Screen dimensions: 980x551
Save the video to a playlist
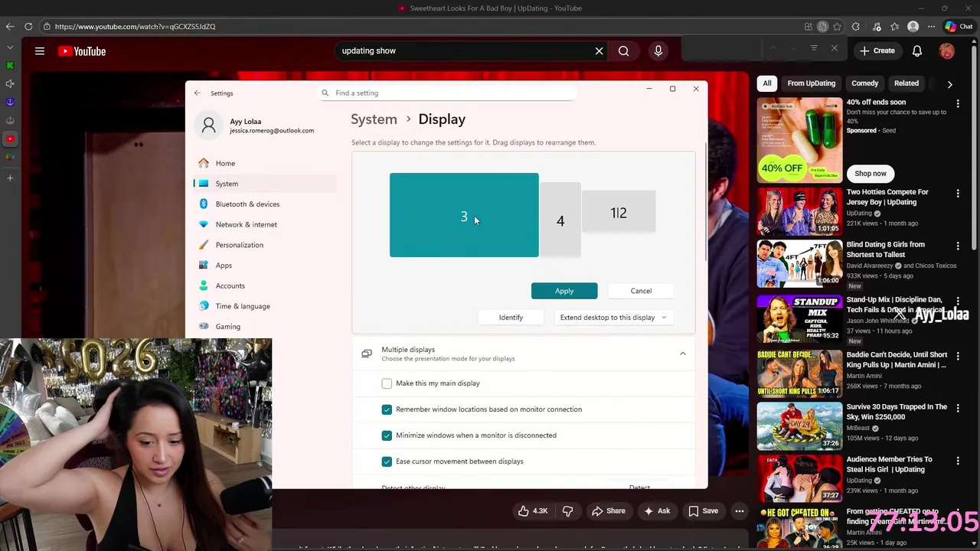703,510
